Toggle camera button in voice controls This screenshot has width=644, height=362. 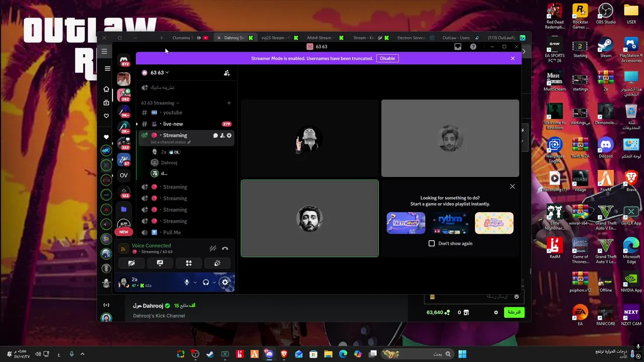pos(131,263)
